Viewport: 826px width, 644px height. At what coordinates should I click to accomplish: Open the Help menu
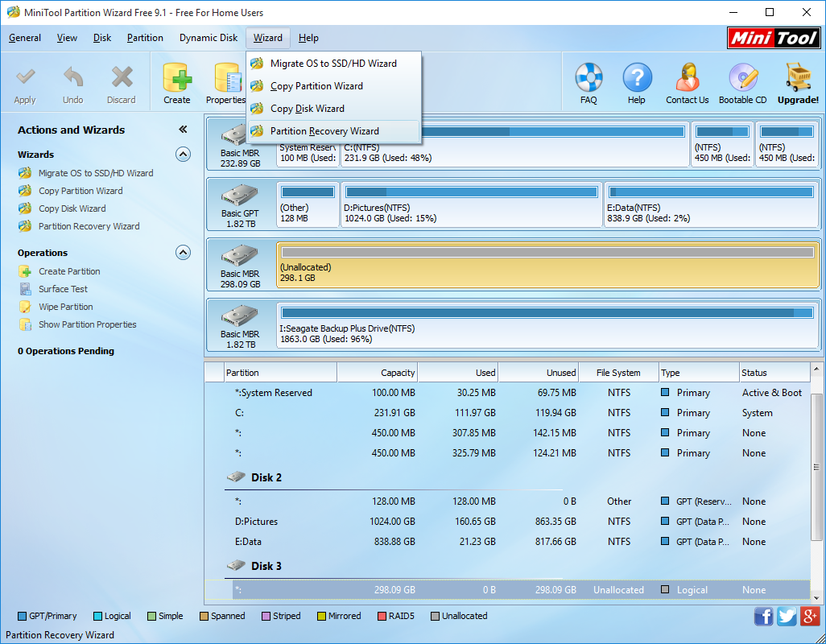[x=308, y=38]
